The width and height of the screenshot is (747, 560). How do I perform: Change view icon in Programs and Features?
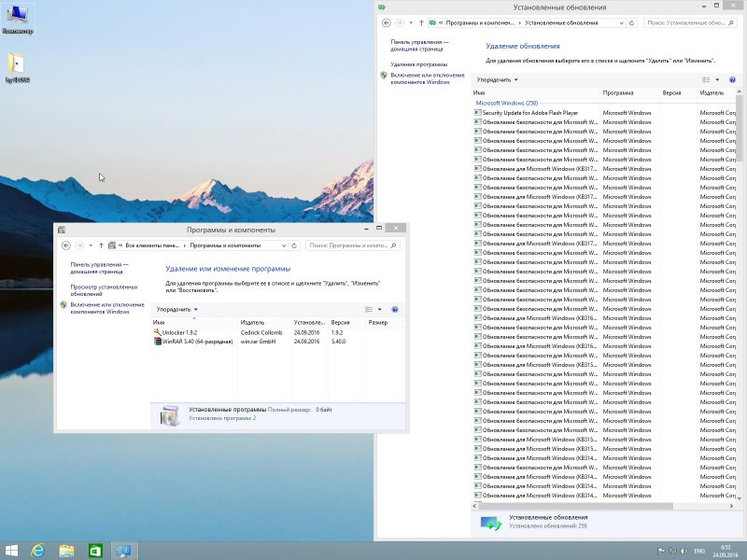[x=369, y=310]
